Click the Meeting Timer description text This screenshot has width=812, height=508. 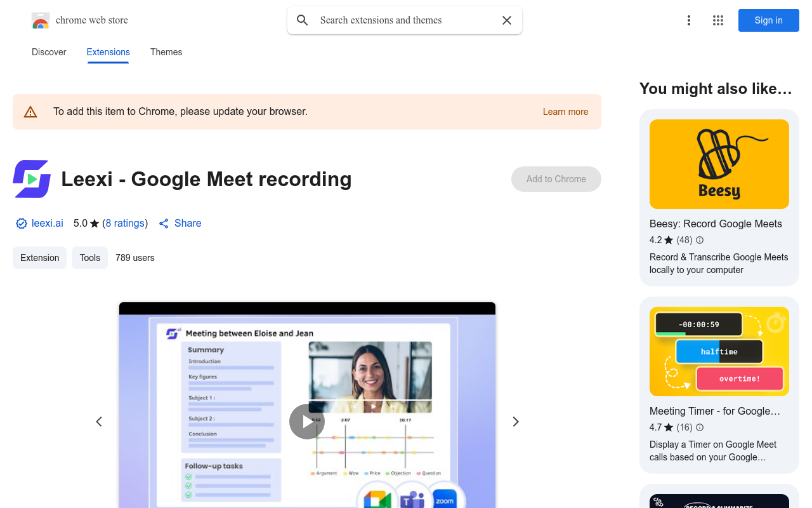point(713,451)
